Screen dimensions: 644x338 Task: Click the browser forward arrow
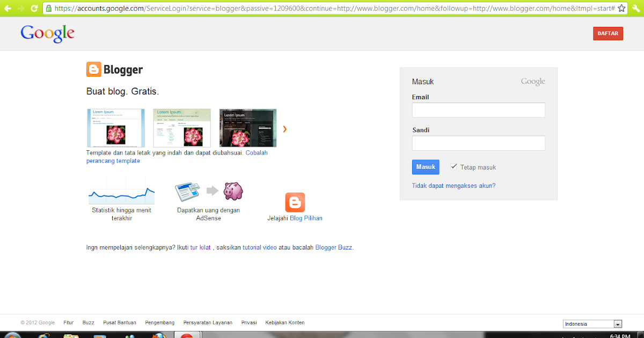coord(21,8)
